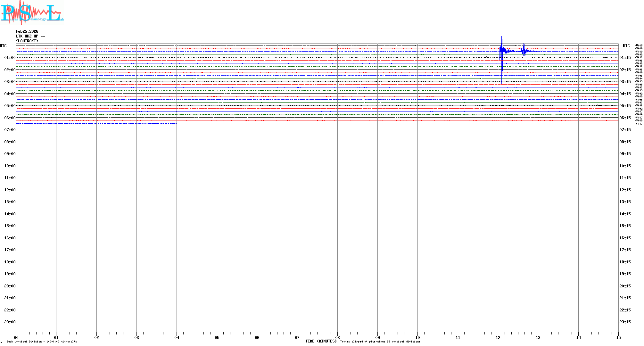This screenshot has height=346, width=644.
Task: Click the TIME (MINUTES) axis title
Action: [x=321, y=341]
